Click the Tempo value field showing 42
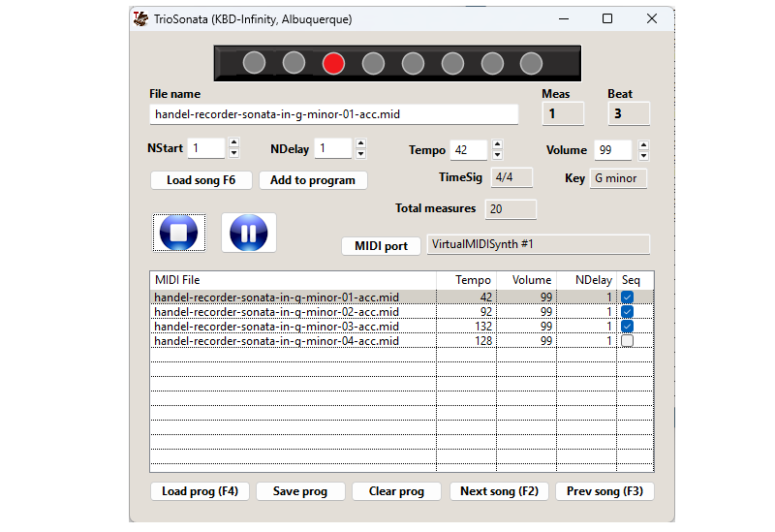 click(x=469, y=150)
